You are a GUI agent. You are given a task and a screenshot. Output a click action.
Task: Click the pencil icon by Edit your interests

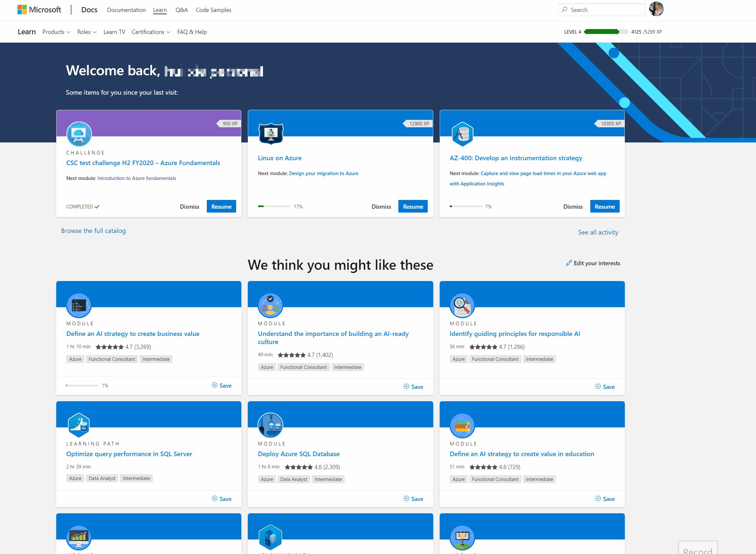[x=569, y=263]
